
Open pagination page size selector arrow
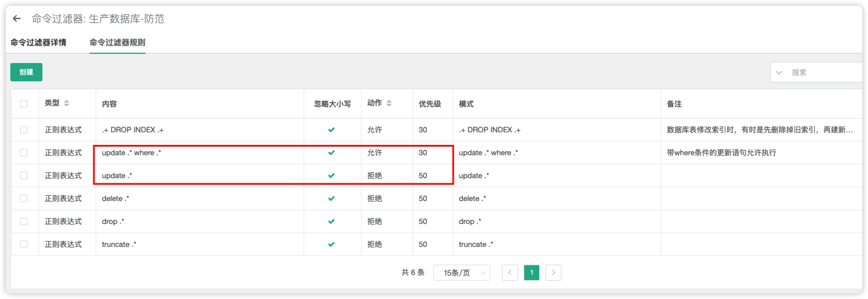click(x=484, y=273)
